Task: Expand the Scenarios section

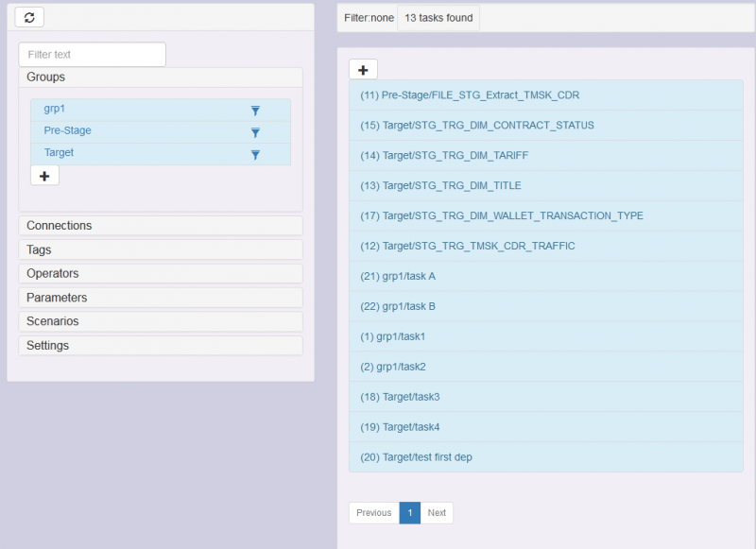Action: click(x=161, y=321)
